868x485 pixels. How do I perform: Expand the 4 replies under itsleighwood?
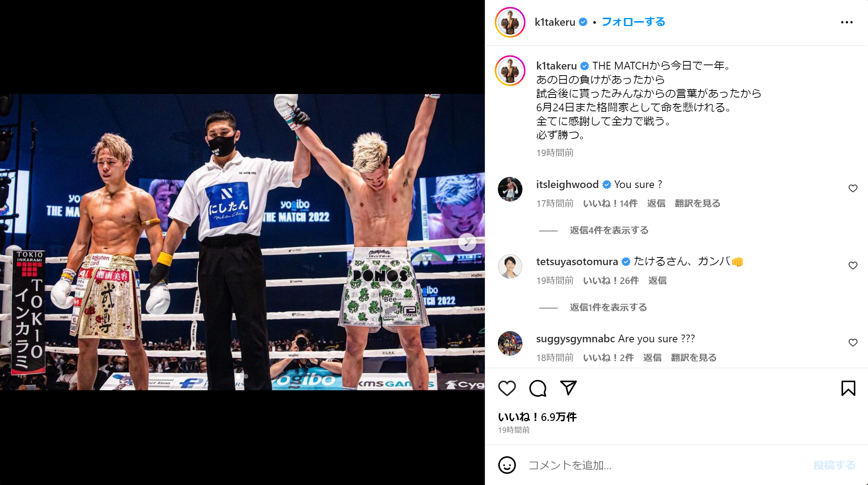click(609, 230)
